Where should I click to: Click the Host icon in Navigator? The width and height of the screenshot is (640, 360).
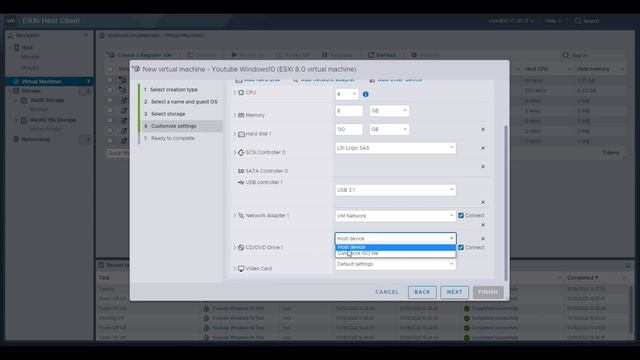coord(17,47)
